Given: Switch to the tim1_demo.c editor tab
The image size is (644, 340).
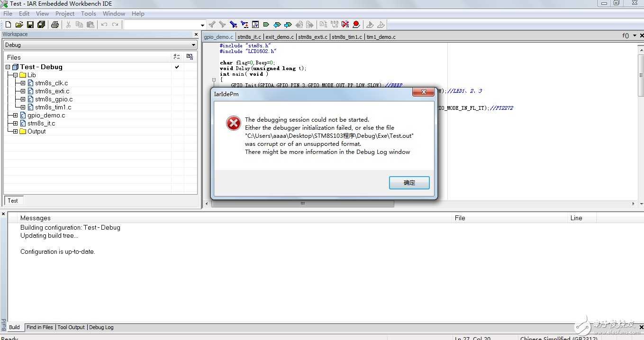Looking at the screenshot, I should pos(381,37).
